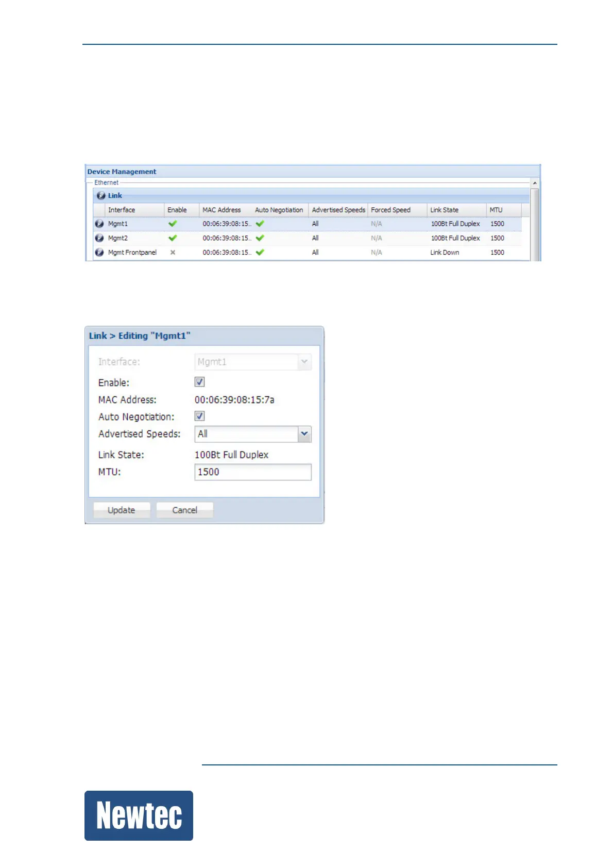Viewport: 613px width, 868px height.
Task: Click the Newtec logo
Action: tap(139, 815)
